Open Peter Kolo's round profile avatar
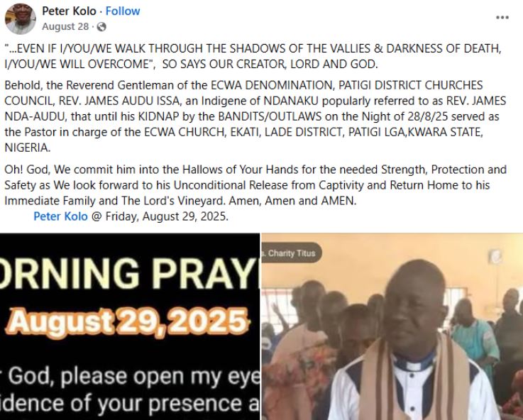Image resolution: width=523 pixels, height=420 pixels. coord(21,18)
